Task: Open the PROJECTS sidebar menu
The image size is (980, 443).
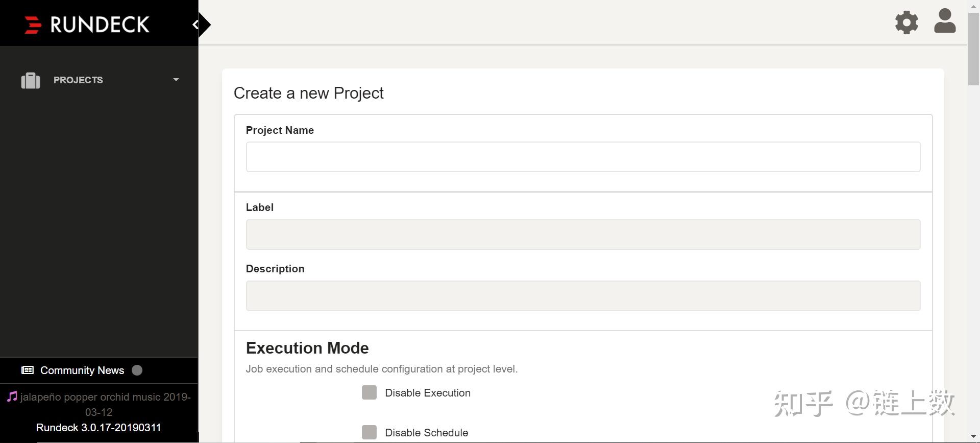Action: coord(78,80)
